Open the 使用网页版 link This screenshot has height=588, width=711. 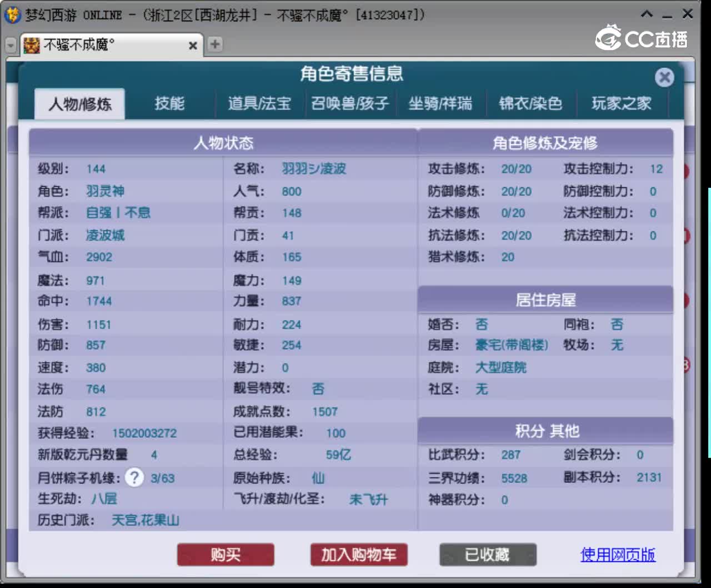(x=618, y=555)
